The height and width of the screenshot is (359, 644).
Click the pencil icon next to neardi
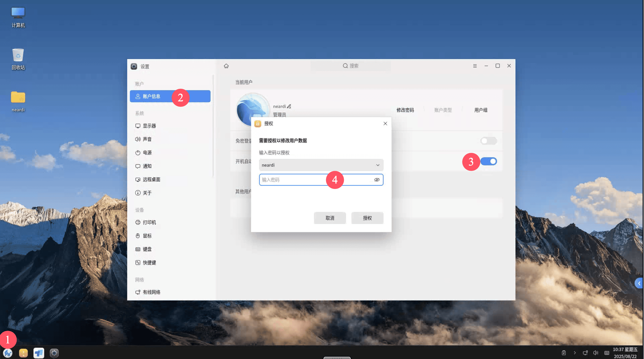(289, 106)
